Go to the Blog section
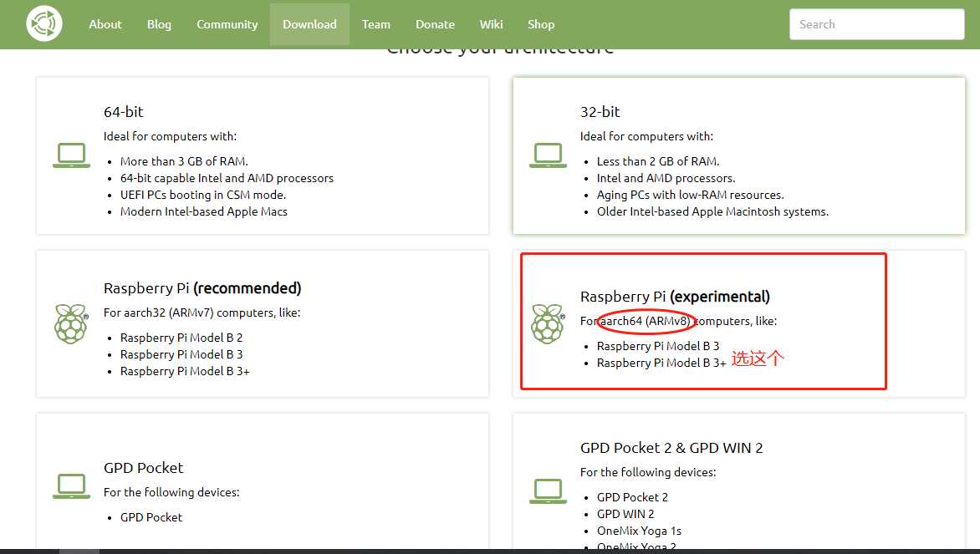Image resolution: width=980 pixels, height=554 pixels. point(159,24)
